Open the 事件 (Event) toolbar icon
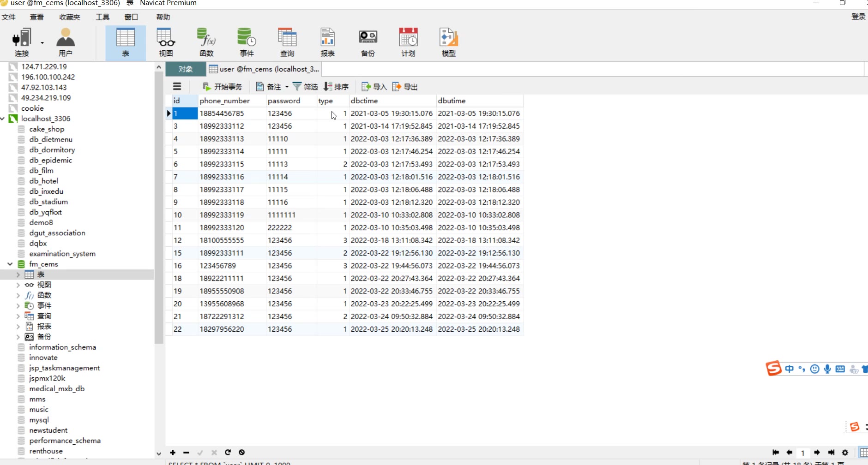The image size is (868, 465). point(247,43)
